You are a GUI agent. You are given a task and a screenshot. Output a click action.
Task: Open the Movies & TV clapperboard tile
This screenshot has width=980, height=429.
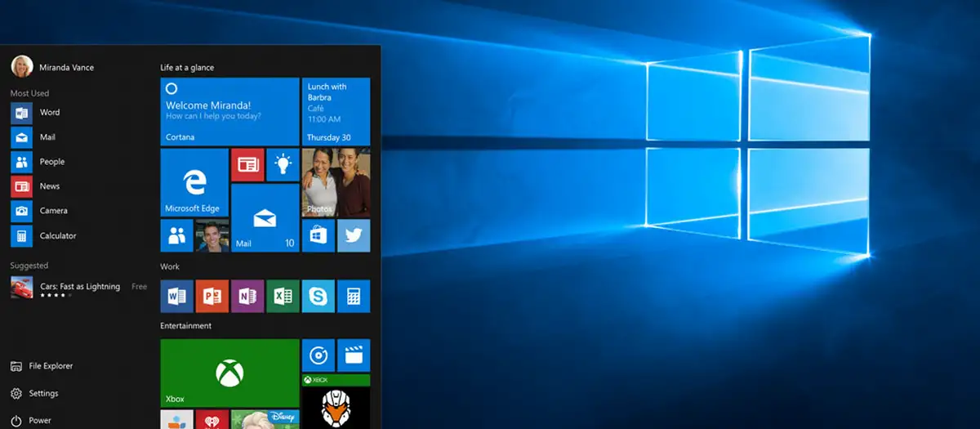coord(354,355)
